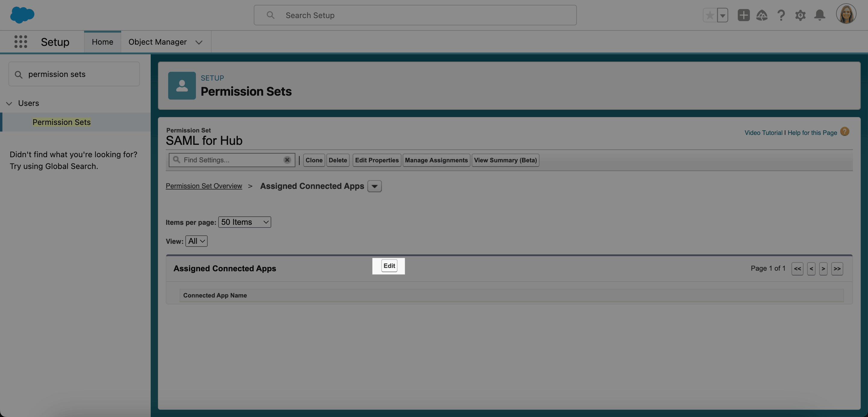Click the orange help circle icon

pos(844,131)
